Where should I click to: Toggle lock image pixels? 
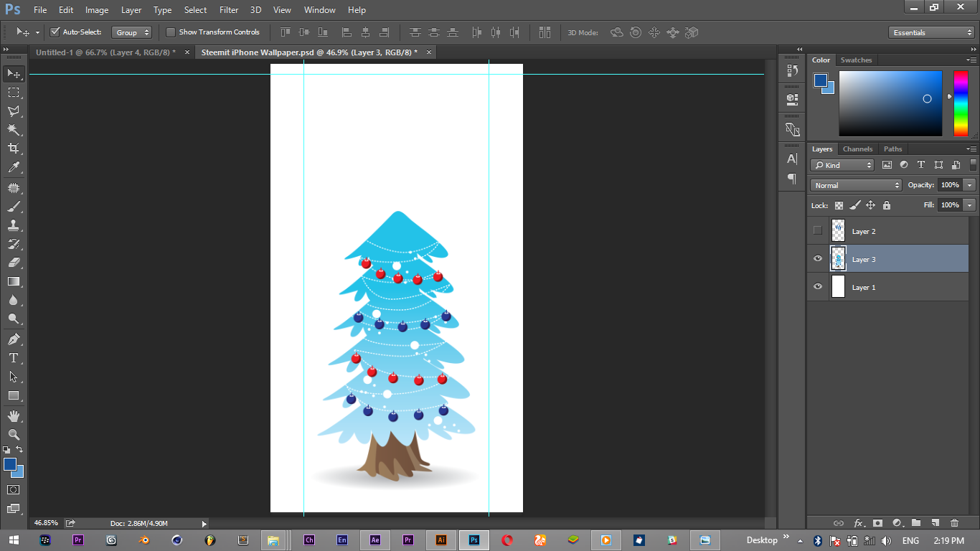click(854, 205)
